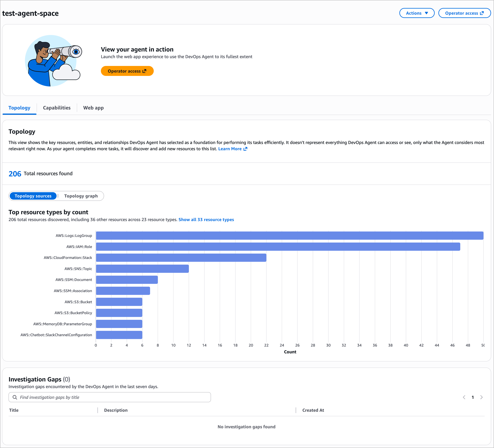Image resolution: width=494 pixels, height=448 pixels.
Task: Go to previous page arrow
Action: pos(464,397)
